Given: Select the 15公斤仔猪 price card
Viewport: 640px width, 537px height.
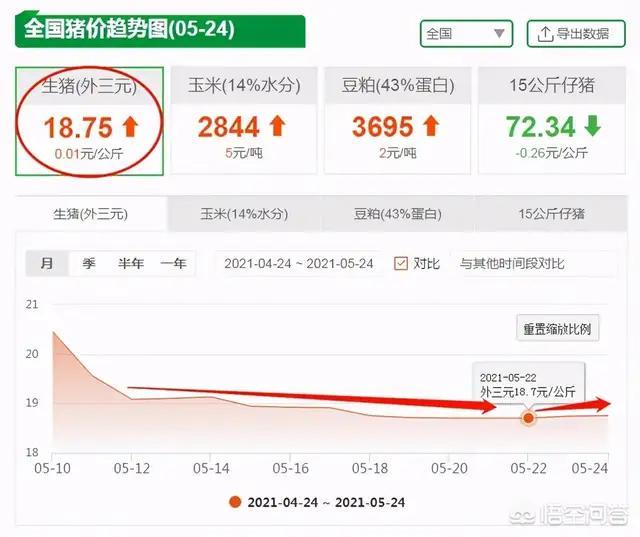Looking at the screenshot, I should [x=552, y=121].
